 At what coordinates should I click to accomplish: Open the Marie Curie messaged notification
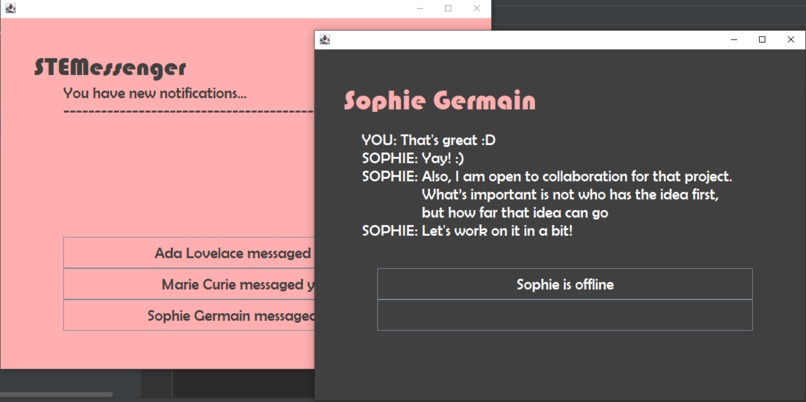pyautogui.click(x=189, y=284)
